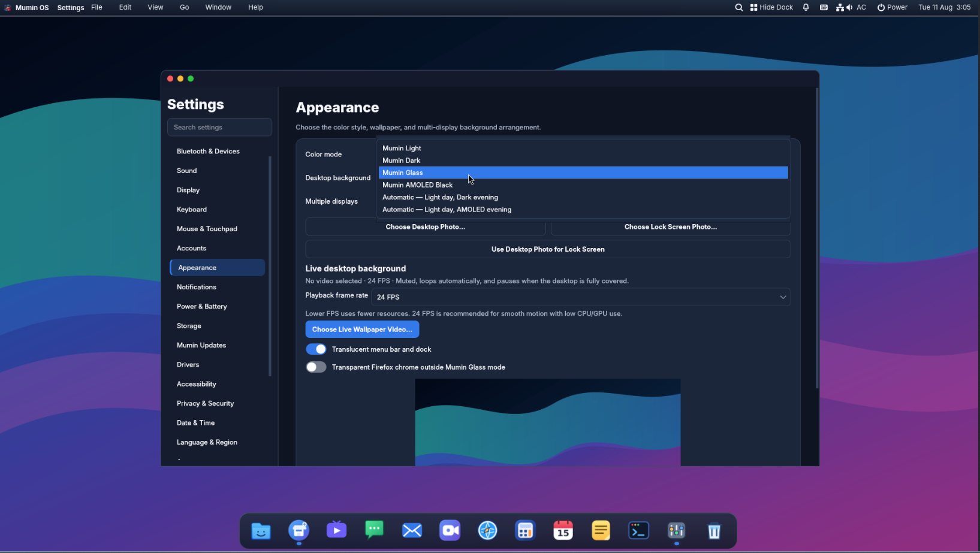Open Notifications settings

tap(218, 287)
